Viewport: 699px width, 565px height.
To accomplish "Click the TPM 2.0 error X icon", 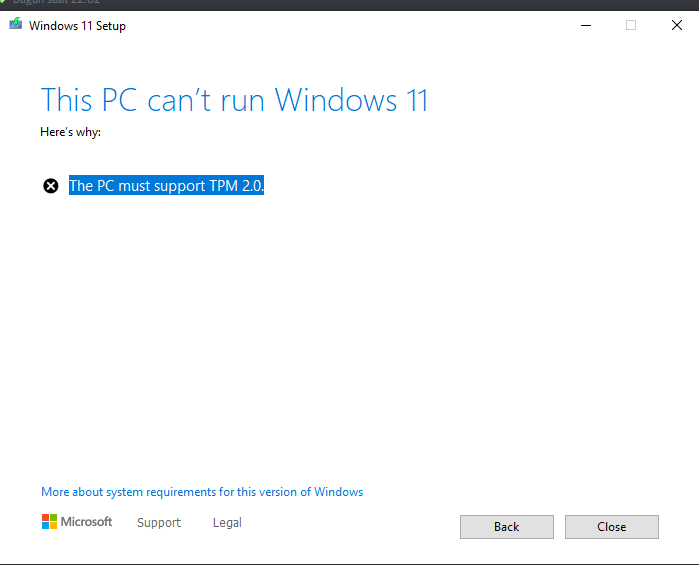I will point(51,186).
